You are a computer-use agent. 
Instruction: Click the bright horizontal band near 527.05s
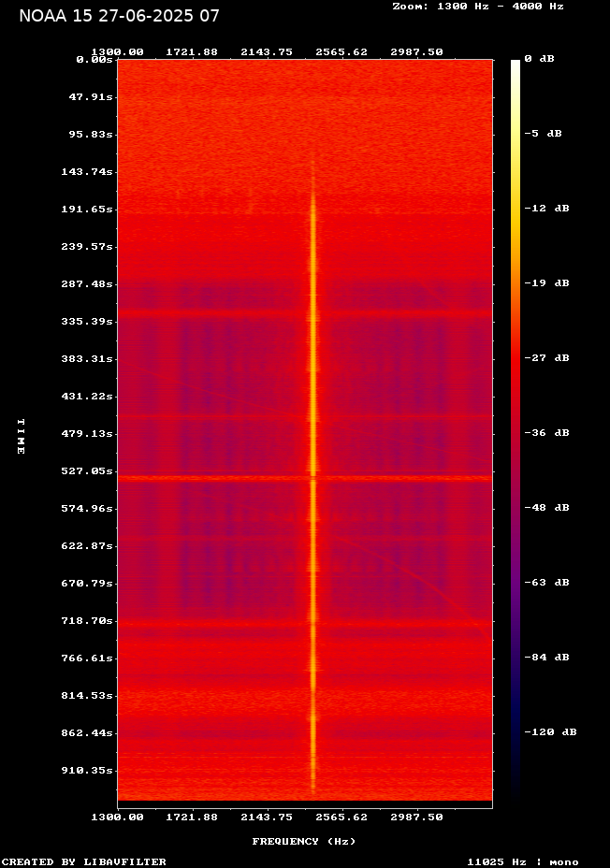305,478
